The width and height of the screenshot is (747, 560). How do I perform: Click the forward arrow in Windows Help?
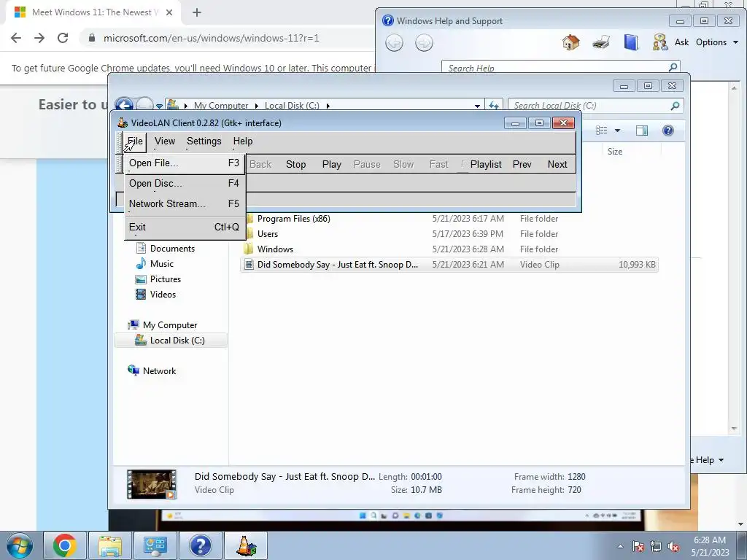424,43
